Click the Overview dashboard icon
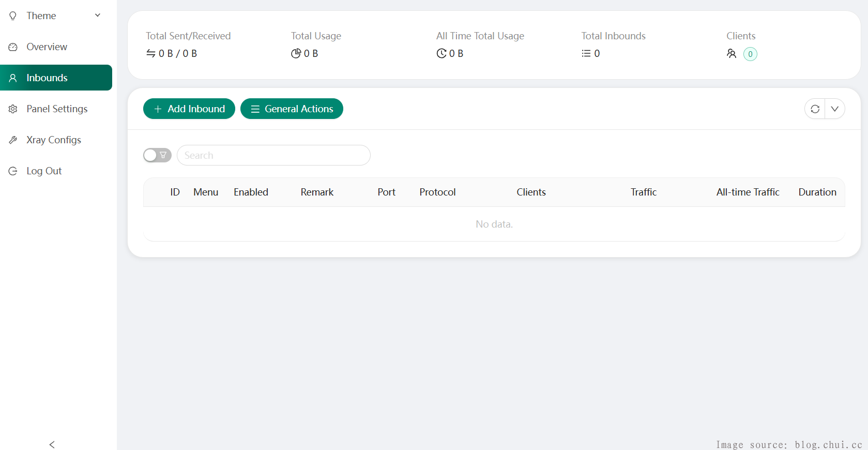 [13, 47]
